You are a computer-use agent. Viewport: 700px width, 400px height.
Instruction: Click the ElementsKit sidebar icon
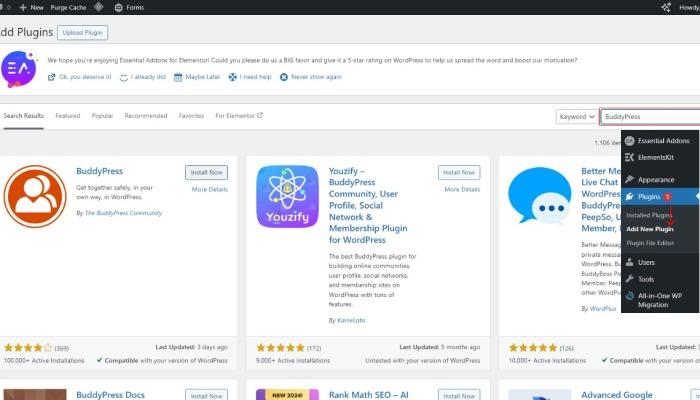tap(629, 157)
